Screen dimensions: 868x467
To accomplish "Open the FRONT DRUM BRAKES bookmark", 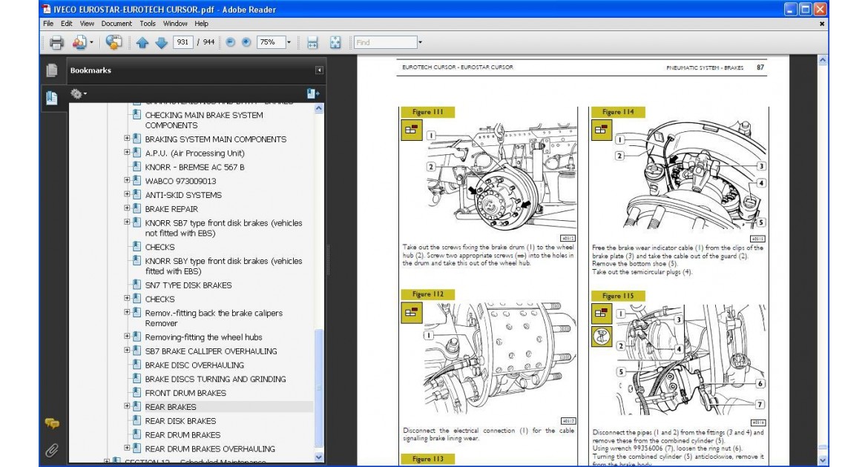I will (x=185, y=393).
